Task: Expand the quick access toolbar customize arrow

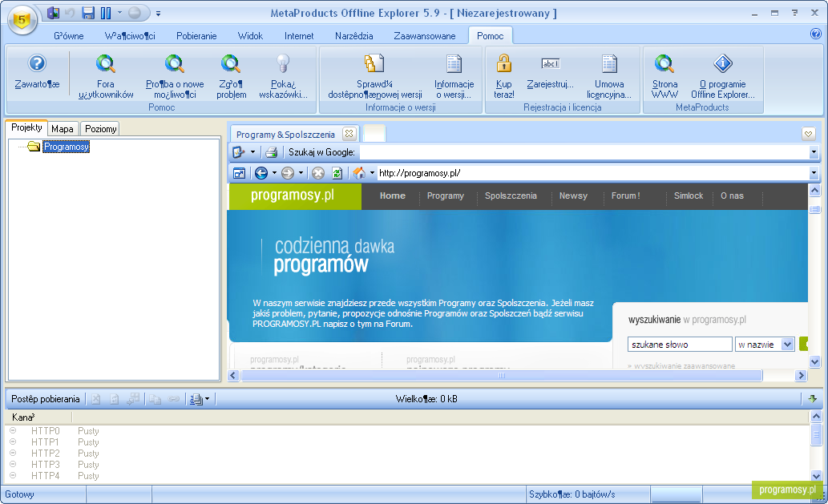Action: pyautogui.click(x=158, y=13)
